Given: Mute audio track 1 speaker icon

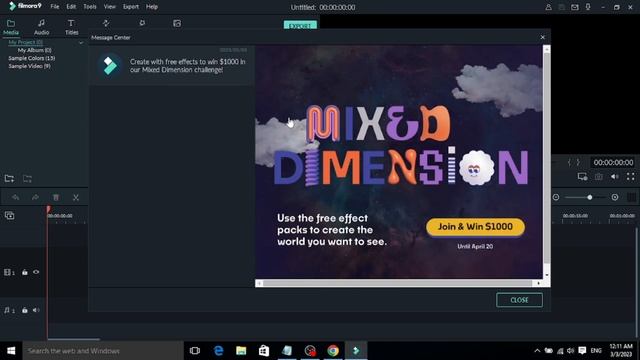Looking at the screenshot, I should (x=36, y=310).
